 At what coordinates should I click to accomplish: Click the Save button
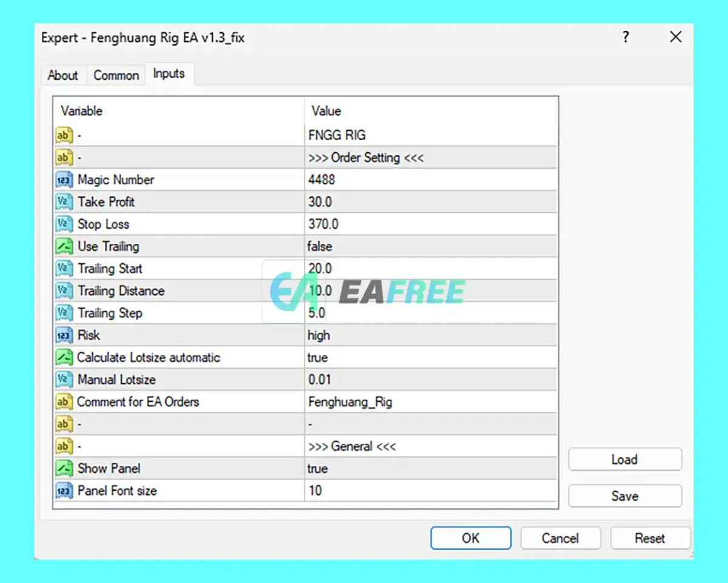625,496
